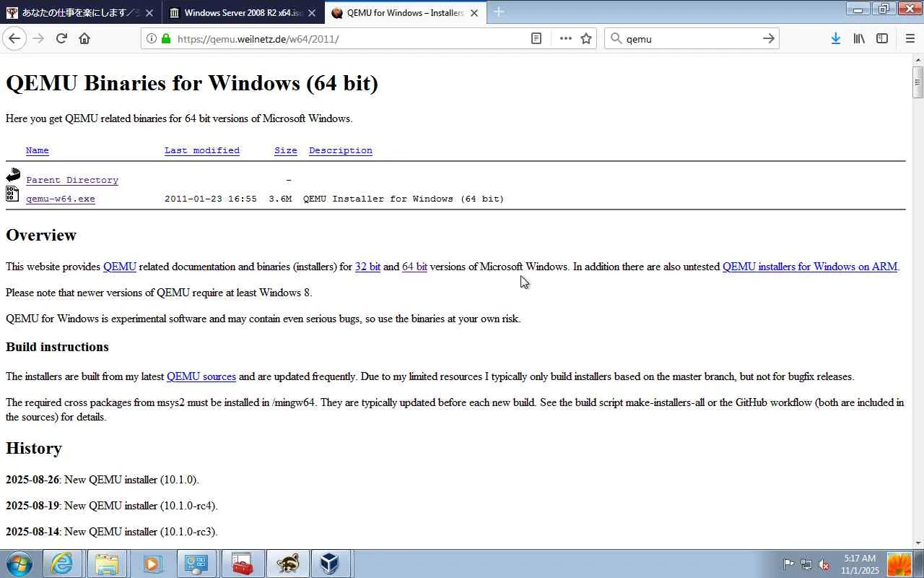Open the Action Center flag icon
The height and width of the screenshot is (578, 924).
click(x=788, y=564)
